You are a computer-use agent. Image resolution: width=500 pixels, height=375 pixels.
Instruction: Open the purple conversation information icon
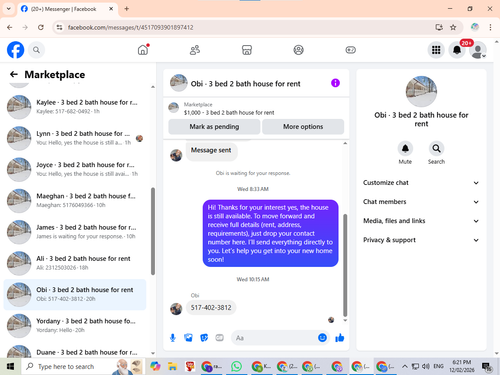point(335,83)
